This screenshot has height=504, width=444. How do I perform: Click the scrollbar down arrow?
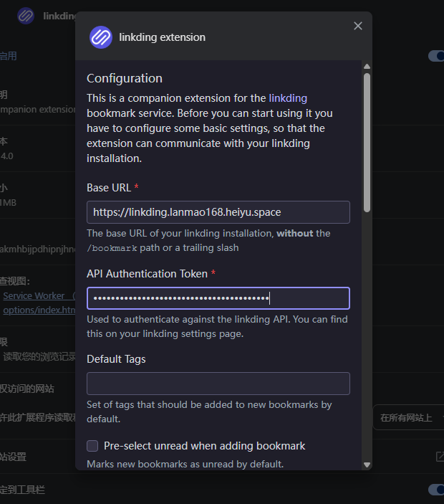tap(367, 465)
